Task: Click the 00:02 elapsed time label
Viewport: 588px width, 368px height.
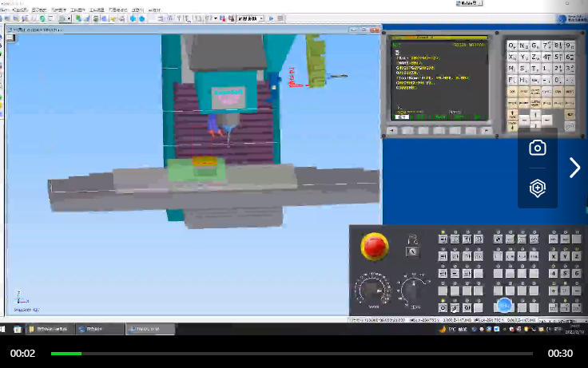Action: click(22, 354)
